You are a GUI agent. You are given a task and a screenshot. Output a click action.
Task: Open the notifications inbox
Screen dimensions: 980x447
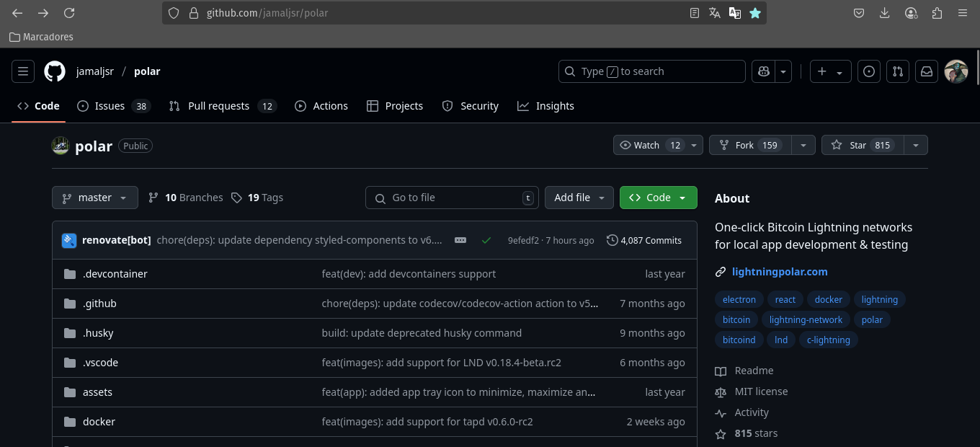point(927,71)
